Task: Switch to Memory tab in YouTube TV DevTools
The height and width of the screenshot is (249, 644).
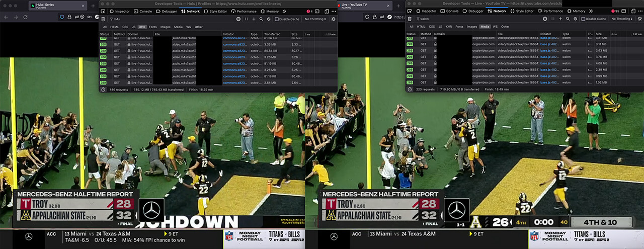Action: point(577,11)
